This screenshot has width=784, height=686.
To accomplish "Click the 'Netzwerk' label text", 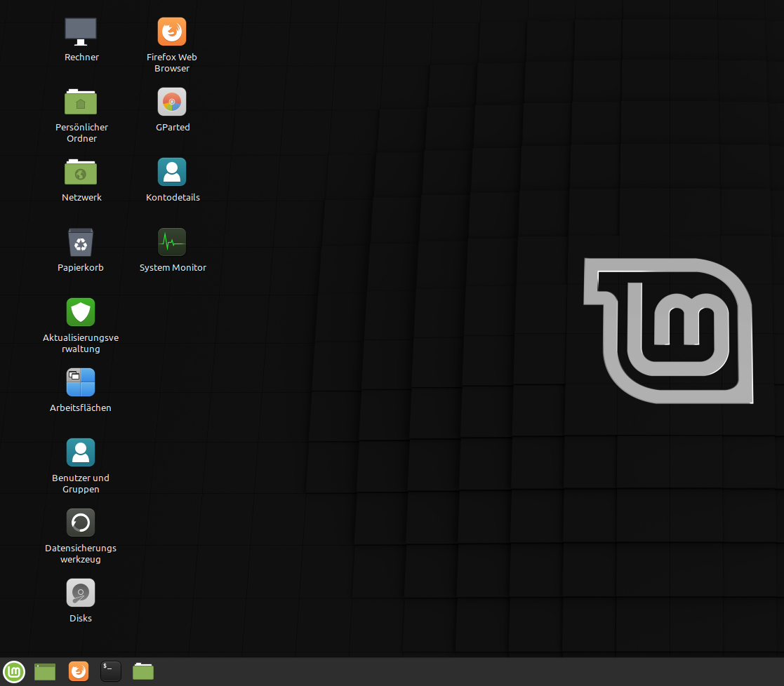I will [81, 197].
